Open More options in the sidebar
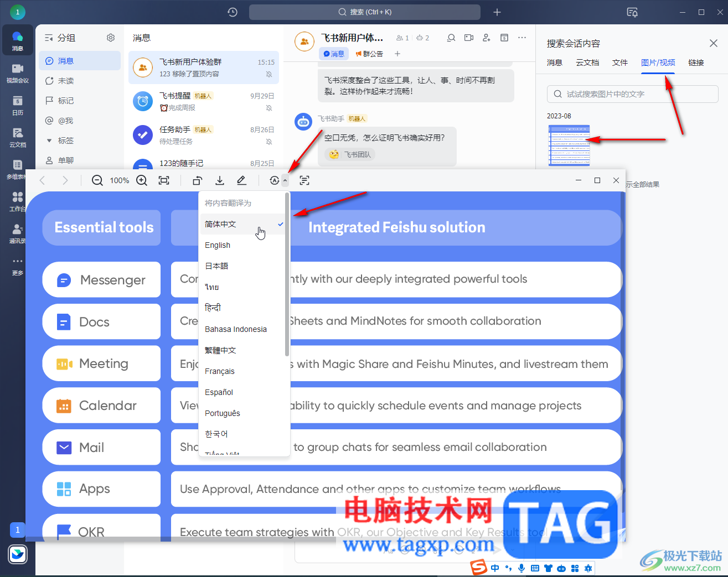The height and width of the screenshot is (577, 728). (x=18, y=266)
